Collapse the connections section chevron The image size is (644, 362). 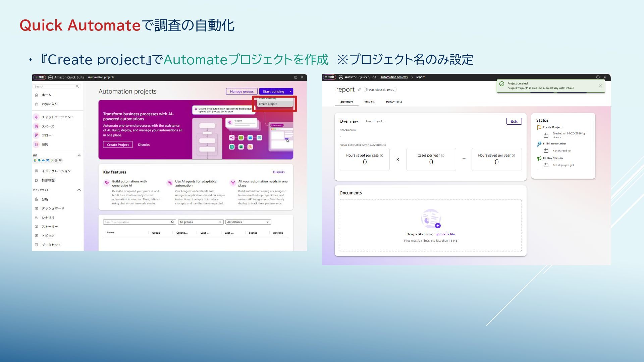click(79, 155)
